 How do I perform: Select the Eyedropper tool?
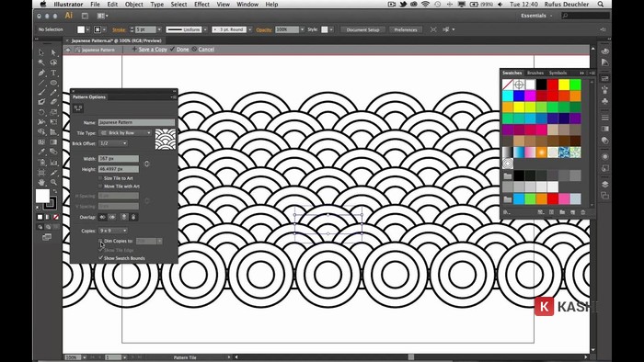[x=41, y=152]
